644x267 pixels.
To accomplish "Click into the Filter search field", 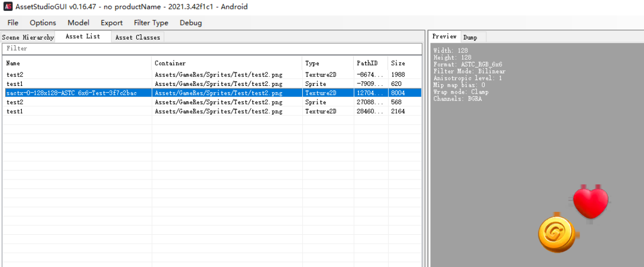I will 212,48.
